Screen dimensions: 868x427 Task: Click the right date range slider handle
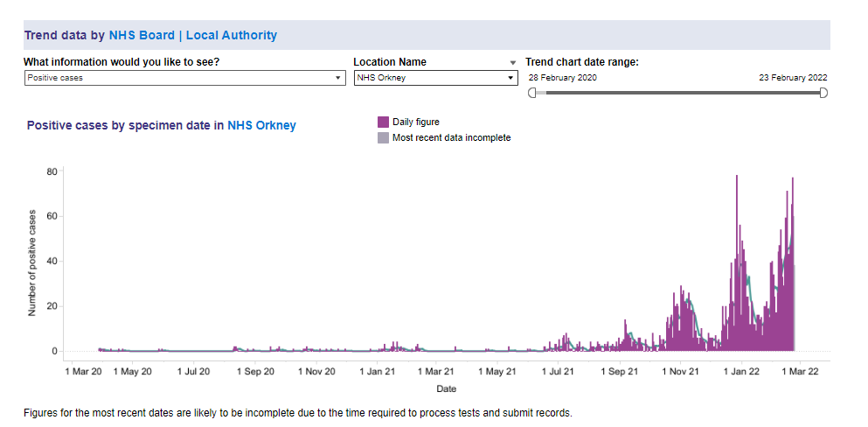point(823,93)
